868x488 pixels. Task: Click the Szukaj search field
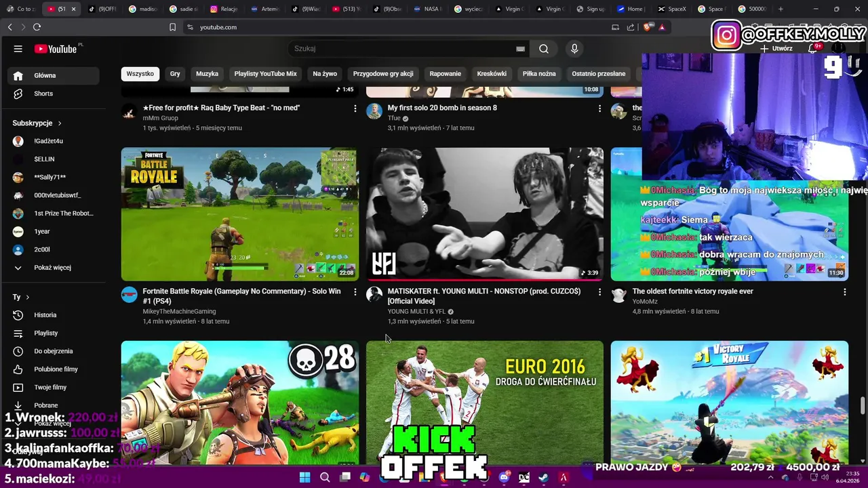click(403, 49)
